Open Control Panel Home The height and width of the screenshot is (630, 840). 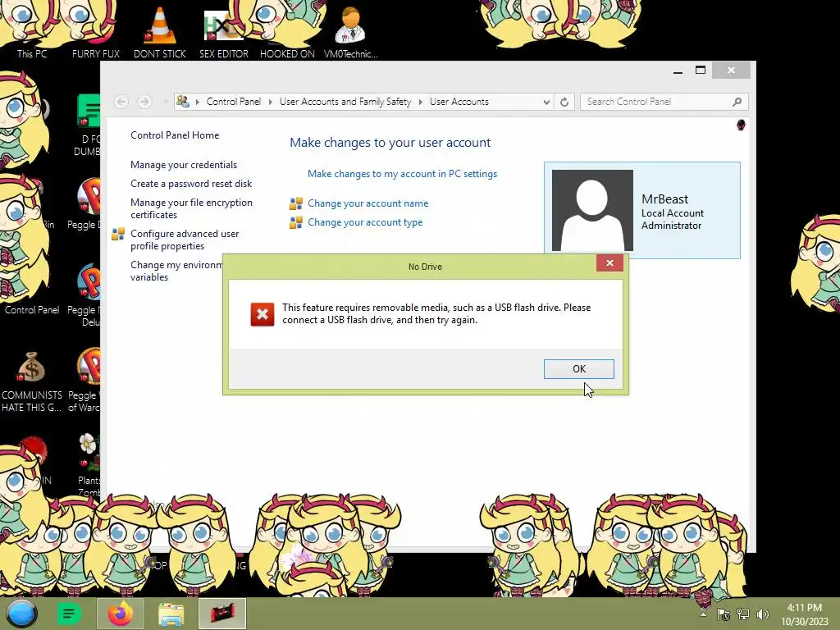(x=175, y=135)
